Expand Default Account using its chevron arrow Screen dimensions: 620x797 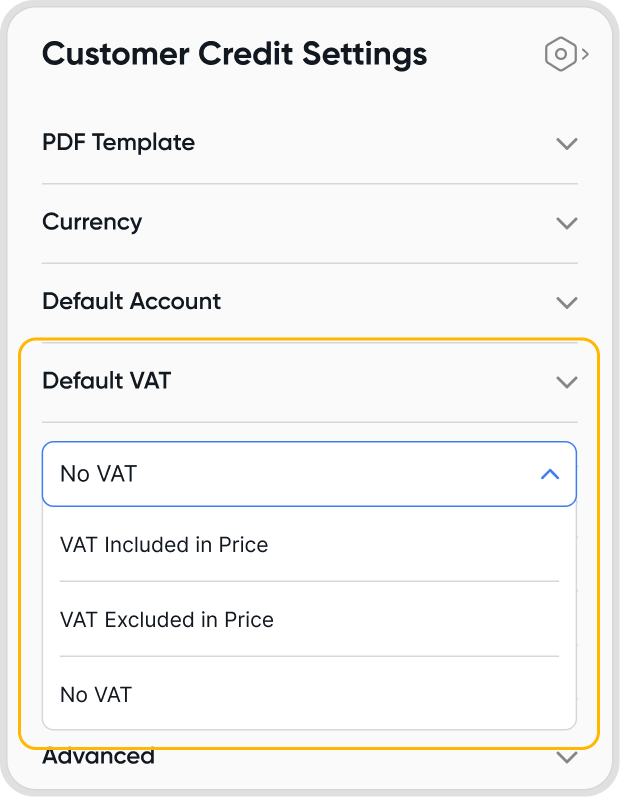coord(566,302)
